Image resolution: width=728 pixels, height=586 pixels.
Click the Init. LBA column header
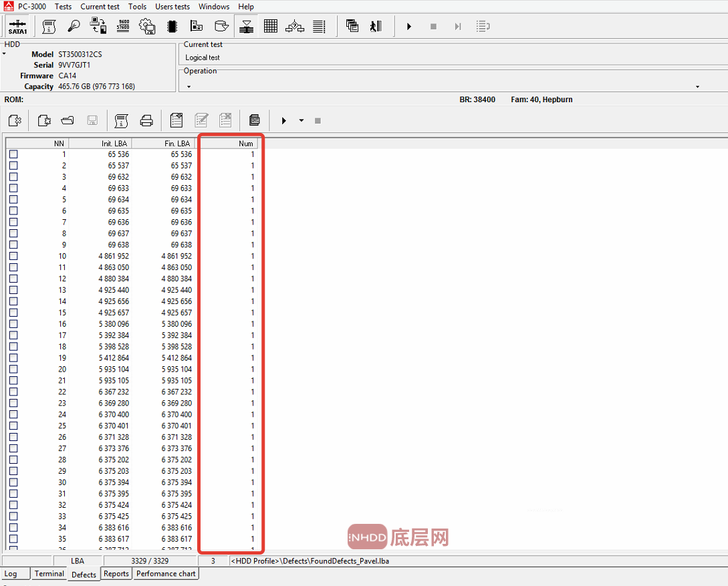pos(100,144)
